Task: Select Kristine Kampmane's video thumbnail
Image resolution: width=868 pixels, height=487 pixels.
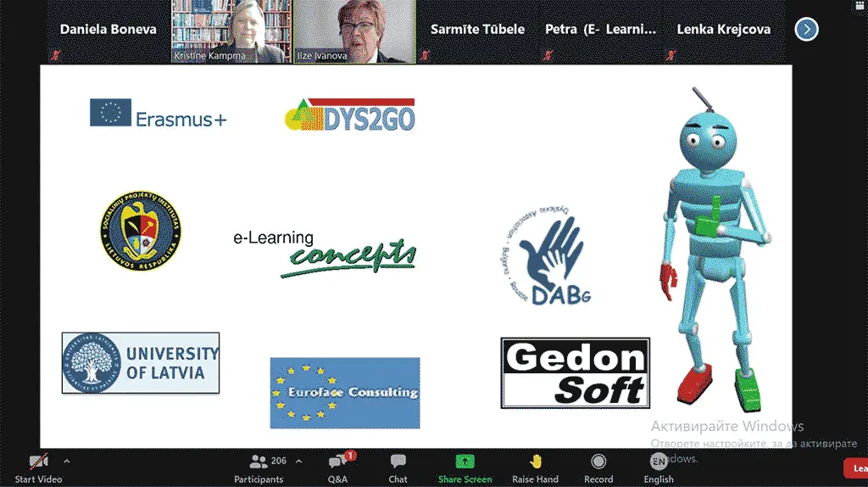Action: [x=231, y=31]
